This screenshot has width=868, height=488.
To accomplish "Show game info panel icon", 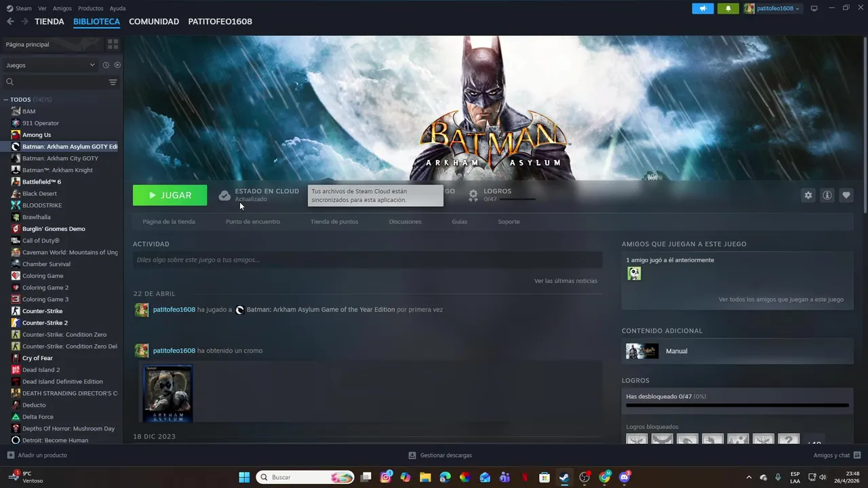I will point(827,195).
